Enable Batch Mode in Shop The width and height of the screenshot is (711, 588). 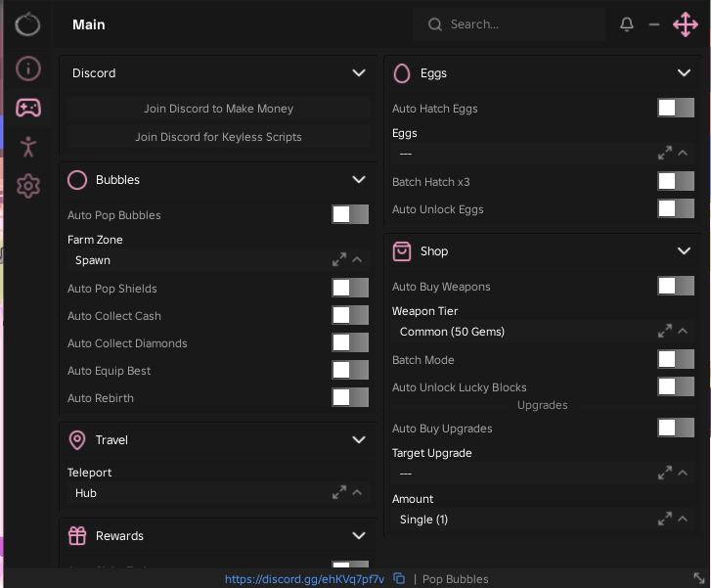tap(676, 359)
